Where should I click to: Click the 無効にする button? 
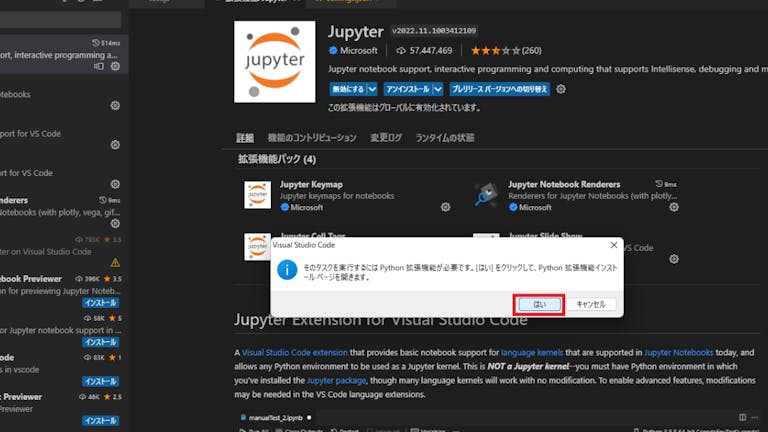point(348,89)
